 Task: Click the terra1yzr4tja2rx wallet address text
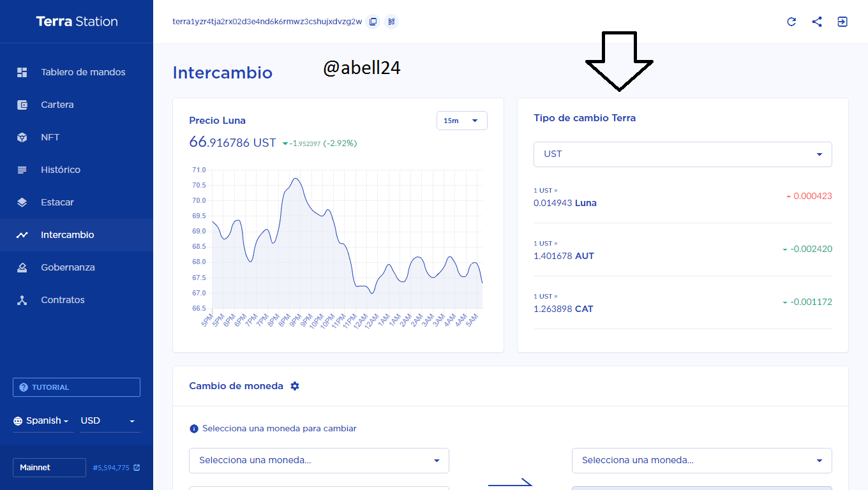(x=267, y=22)
